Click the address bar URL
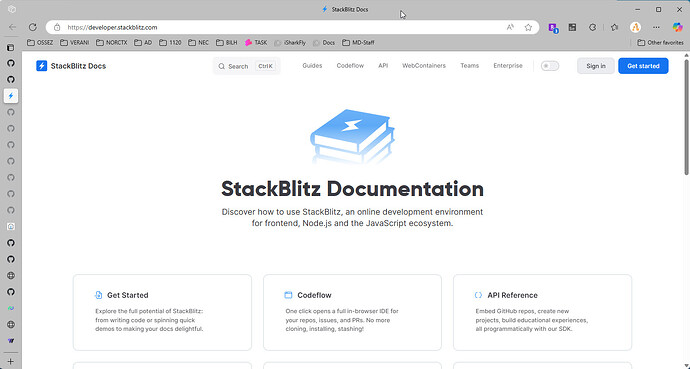This screenshot has height=369, width=690. click(x=112, y=27)
